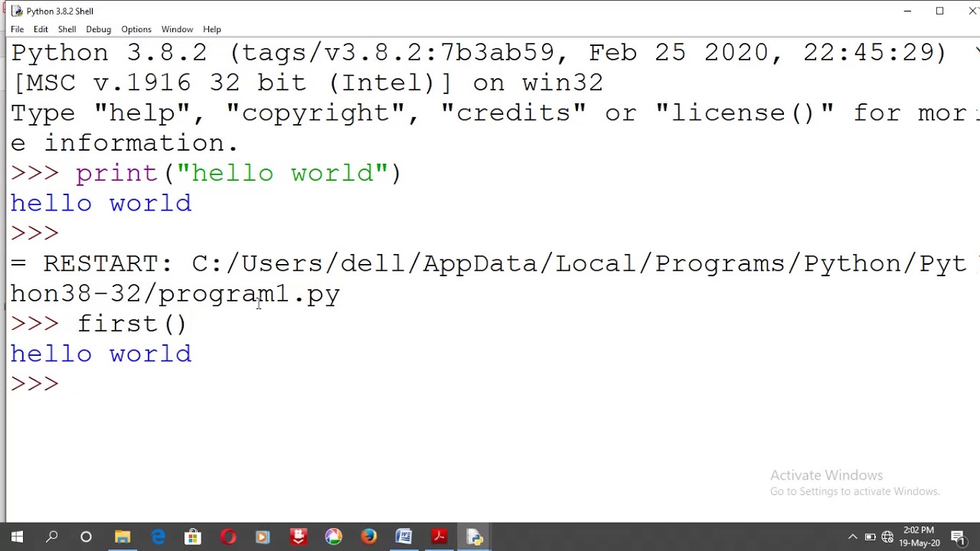Launch Opera browser from the taskbar
This screenshot has width=980, height=551.
[228, 537]
